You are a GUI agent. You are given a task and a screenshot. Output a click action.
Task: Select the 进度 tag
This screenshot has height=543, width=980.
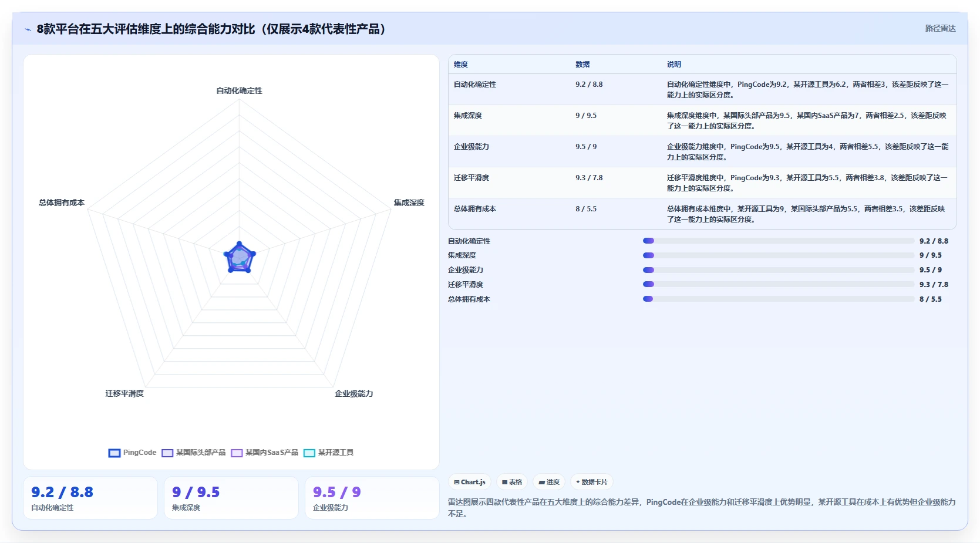click(x=549, y=482)
